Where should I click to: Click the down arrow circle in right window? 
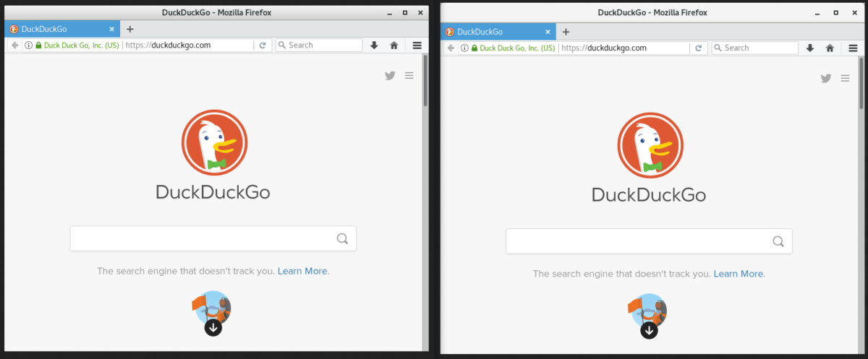[649, 330]
